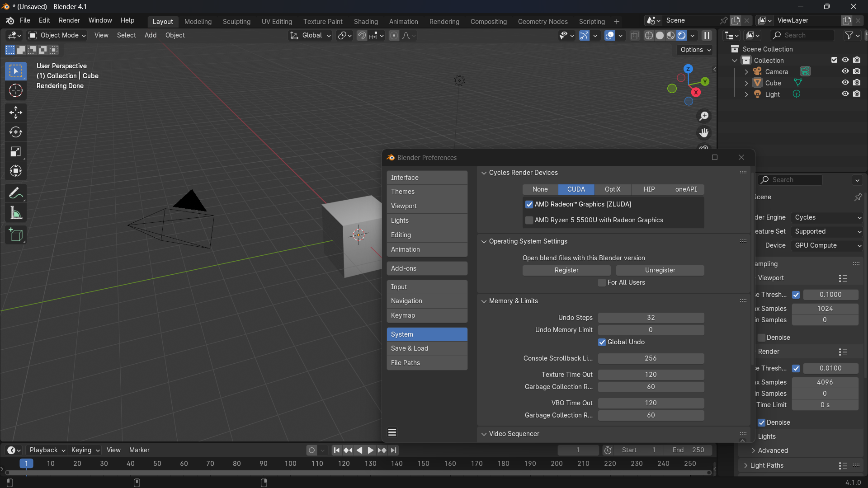Open the viewport Options dropdown

695,50
